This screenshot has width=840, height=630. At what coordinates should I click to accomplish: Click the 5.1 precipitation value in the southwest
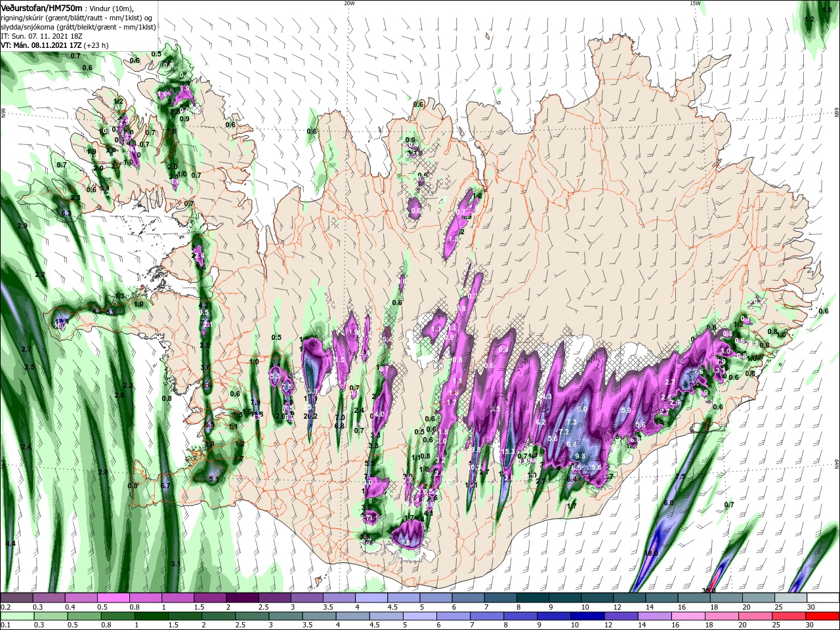point(213,480)
